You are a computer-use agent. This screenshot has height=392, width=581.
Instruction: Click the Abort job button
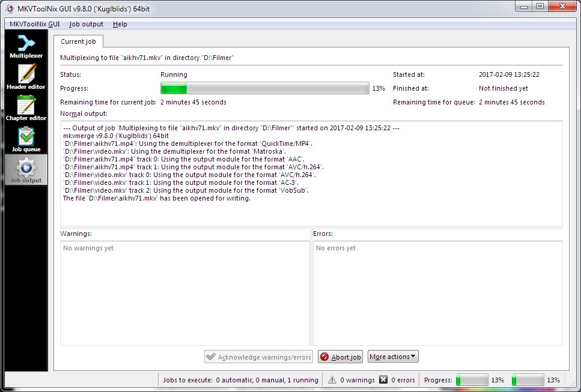(340, 357)
